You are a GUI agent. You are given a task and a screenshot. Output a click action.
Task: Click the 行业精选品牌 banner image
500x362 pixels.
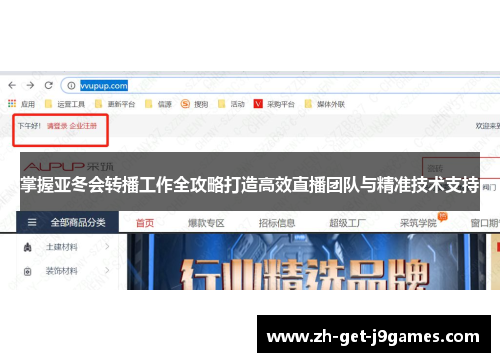[306, 262]
